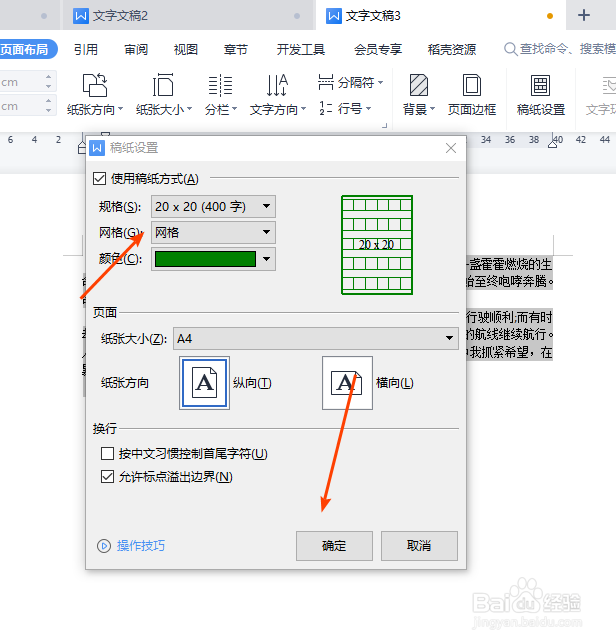Select the 横向 landscape orientation thumbnail
Viewport: 616px width, 644px height.
click(x=347, y=383)
